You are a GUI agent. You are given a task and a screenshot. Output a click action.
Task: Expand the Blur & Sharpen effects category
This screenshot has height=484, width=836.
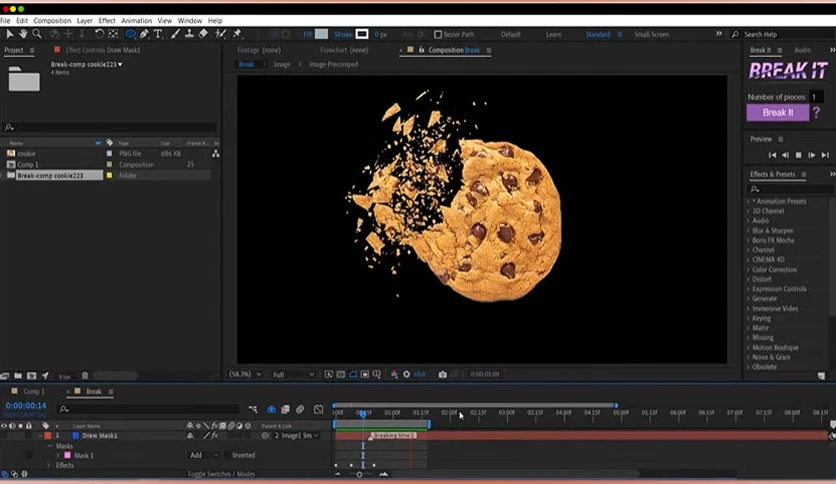point(772,230)
